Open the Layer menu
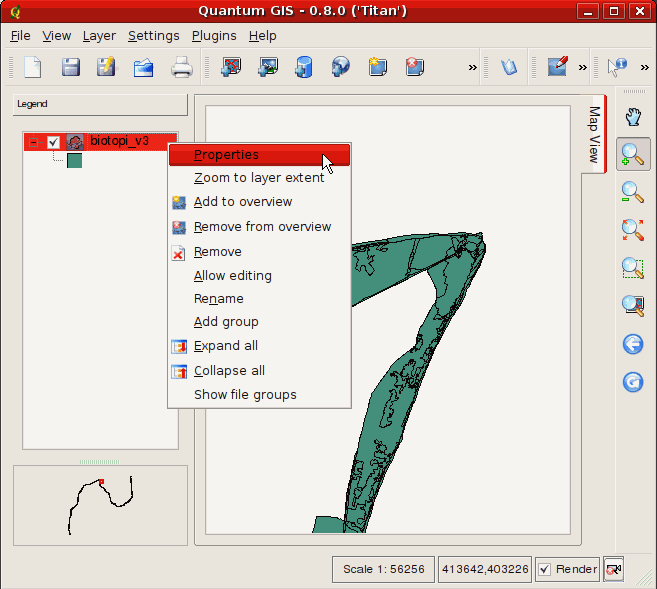Screen dimensions: 657x589 pyautogui.click(x=99, y=36)
